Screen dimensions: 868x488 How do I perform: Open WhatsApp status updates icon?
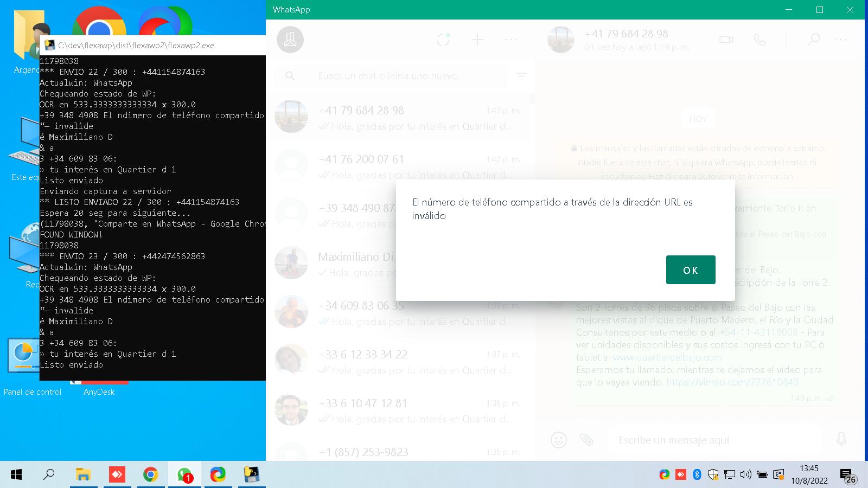[x=444, y=40]
